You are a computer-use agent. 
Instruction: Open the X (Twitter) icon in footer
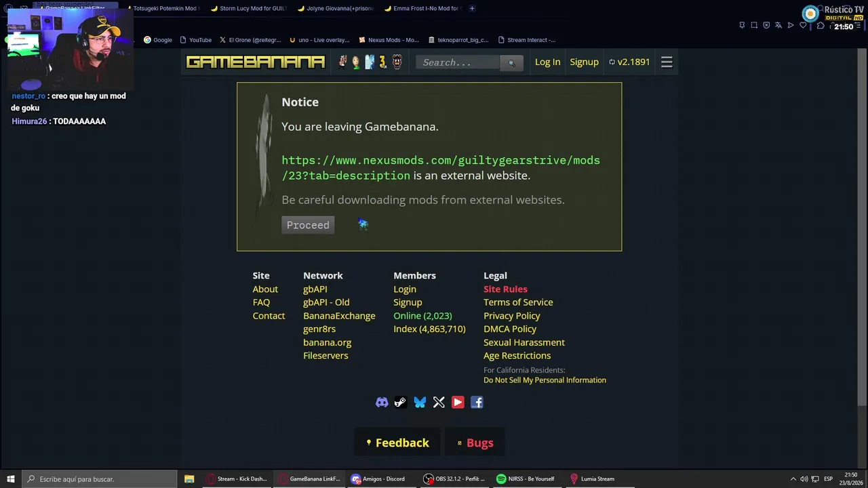[x=439, y=403]
